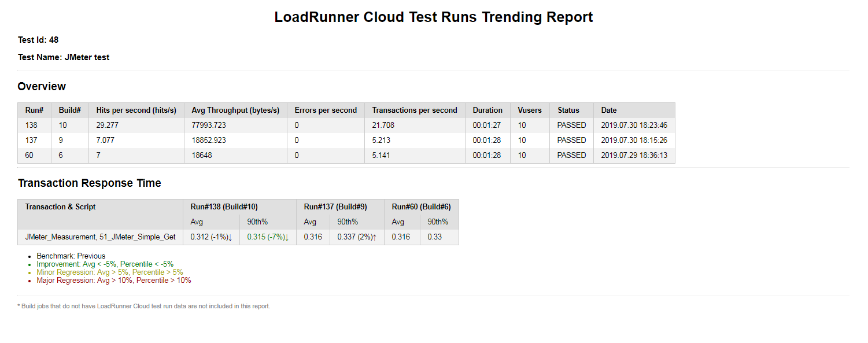Viewport: 868px width, 343px height.
Task: Click the Transaction & Script header
Action: pos(61,206)
